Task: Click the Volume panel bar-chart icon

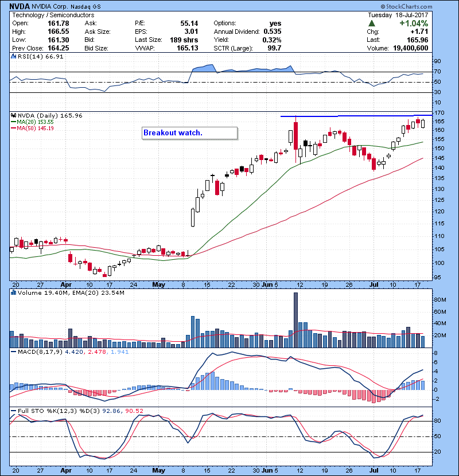Action: [x=13, y=292]
